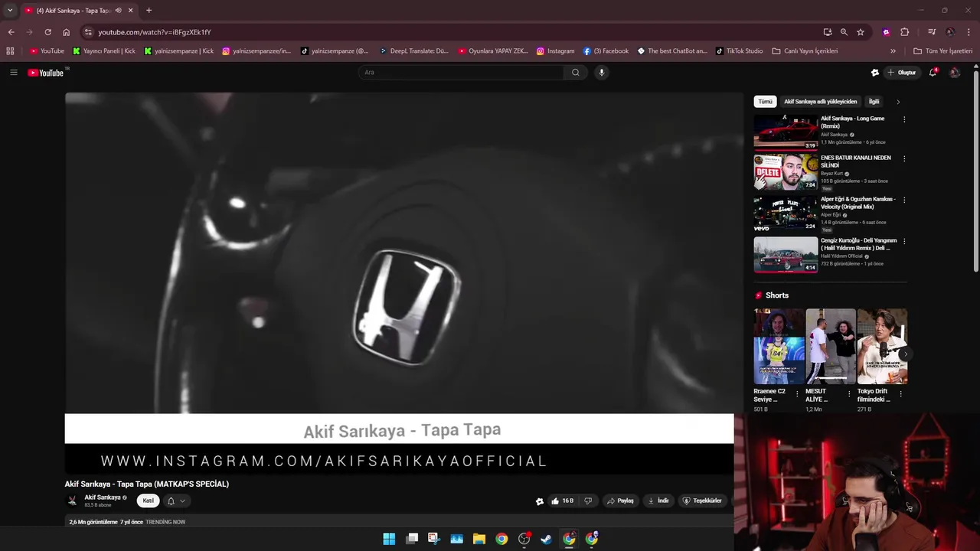Toggle notification bell for Akif Sarıkaya
The image size is (980, 551).
click(x=175, y=501)
